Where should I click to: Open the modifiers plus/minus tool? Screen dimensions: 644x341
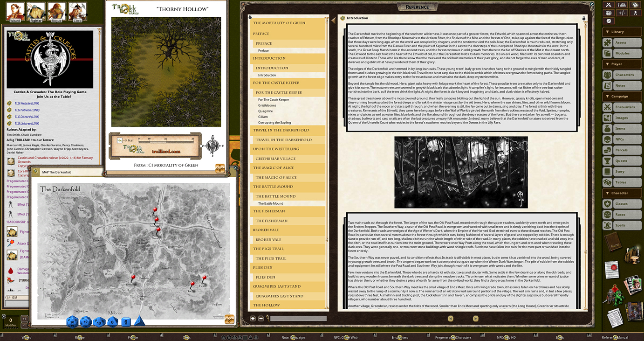pyautogui.click(x=622, y=13)
